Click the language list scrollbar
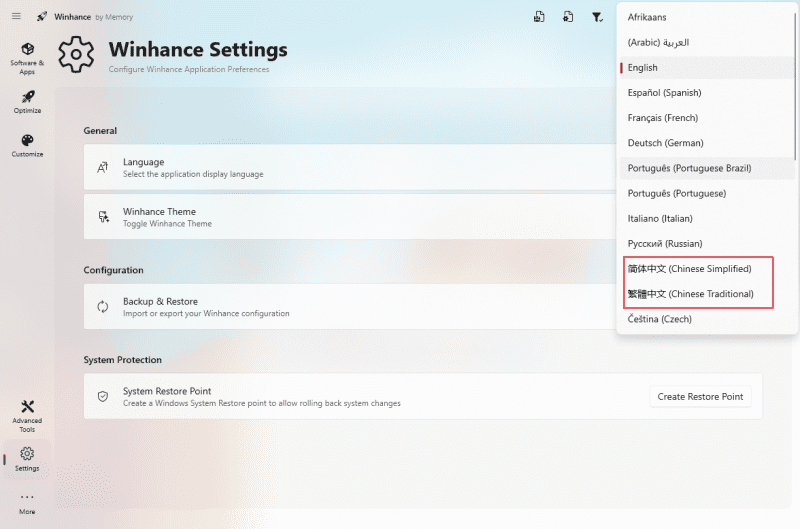 click(795, 86)
